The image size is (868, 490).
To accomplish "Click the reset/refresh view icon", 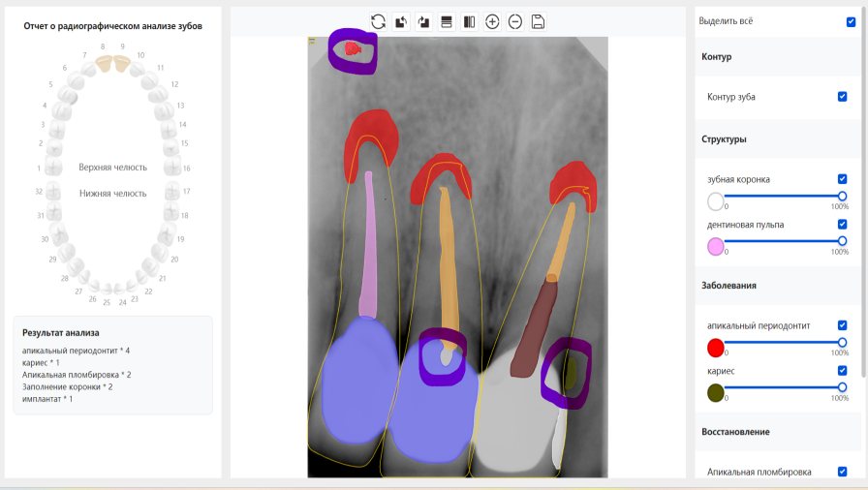I will click(378, 21).
